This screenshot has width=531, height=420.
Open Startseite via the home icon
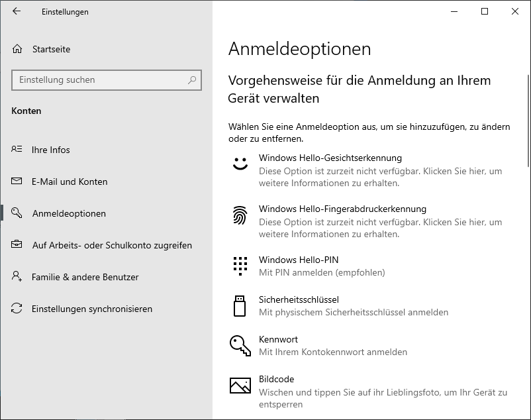[x=17, y=49]
